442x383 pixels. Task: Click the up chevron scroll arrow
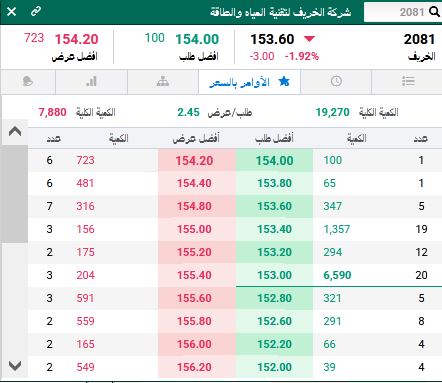pos(15,131)
